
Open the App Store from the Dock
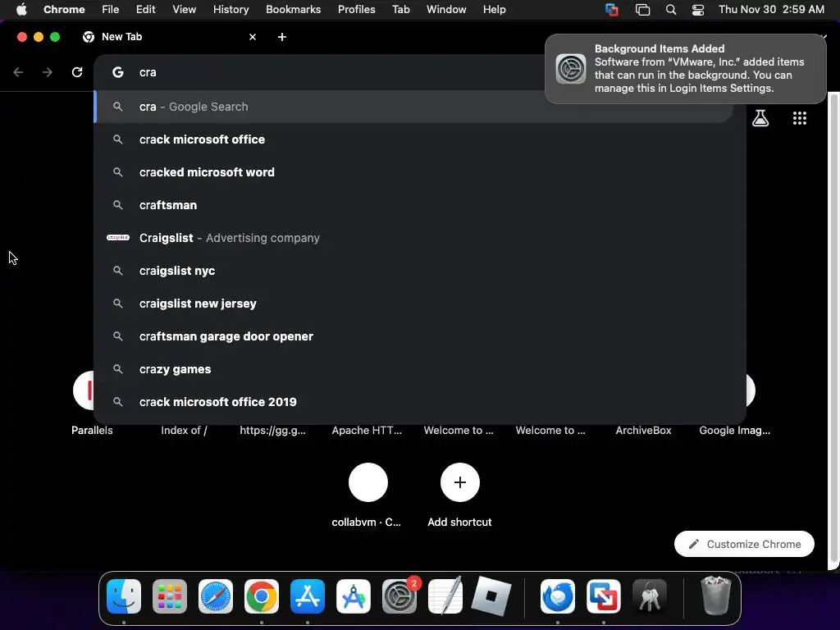click(x=308, y=596)
